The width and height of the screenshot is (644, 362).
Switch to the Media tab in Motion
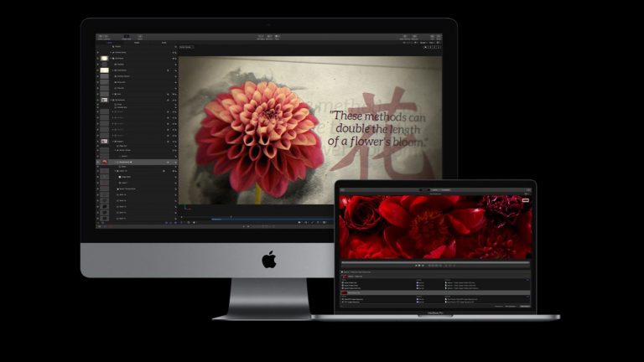(137, 42)
